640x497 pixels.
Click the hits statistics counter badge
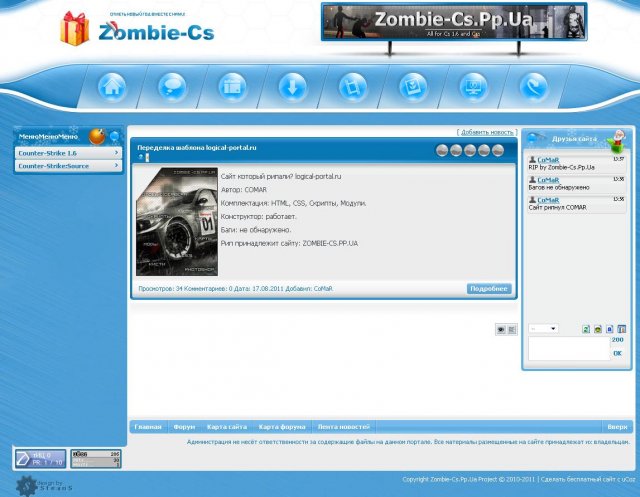click(x=96, y=459)
